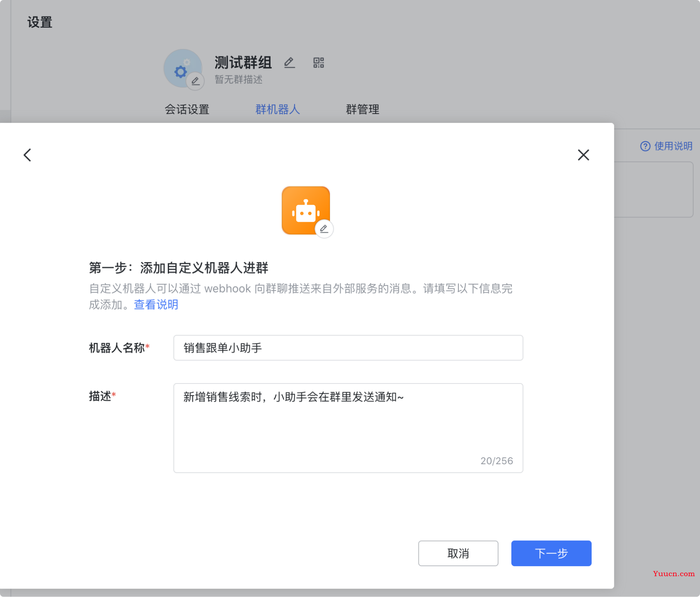This screenshot has width=700, height=597.
Task: Show the group QR code icon
Action: (318, 63)
